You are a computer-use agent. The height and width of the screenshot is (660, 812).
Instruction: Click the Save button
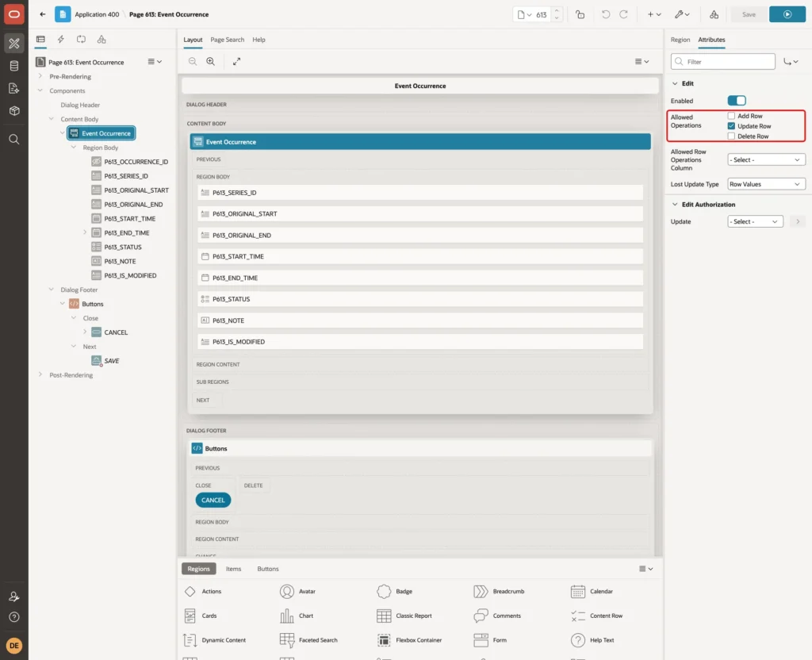pos(749,14)
